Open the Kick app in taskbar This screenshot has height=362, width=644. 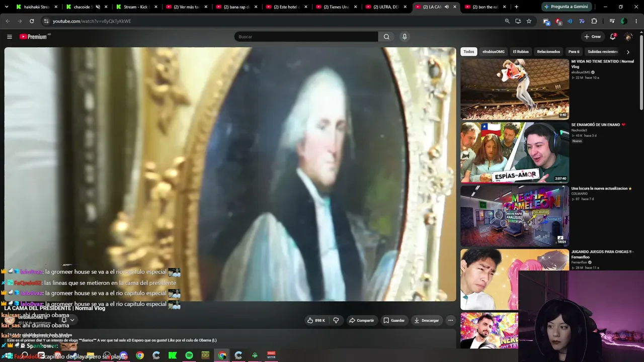173,355
